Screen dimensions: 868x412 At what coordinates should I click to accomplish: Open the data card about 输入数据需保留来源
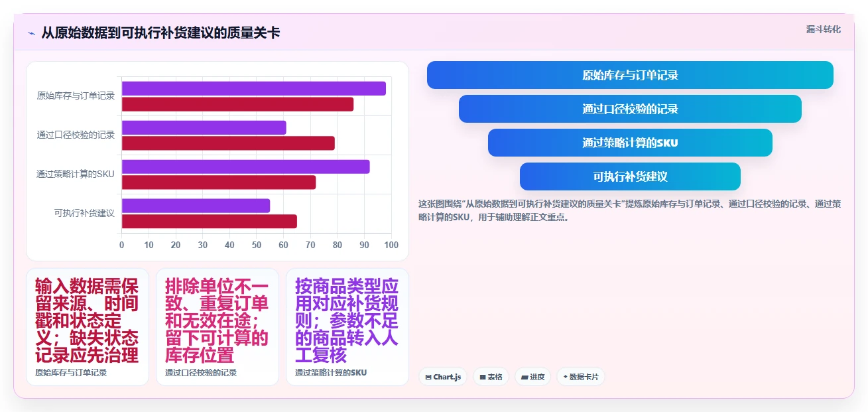88,326
